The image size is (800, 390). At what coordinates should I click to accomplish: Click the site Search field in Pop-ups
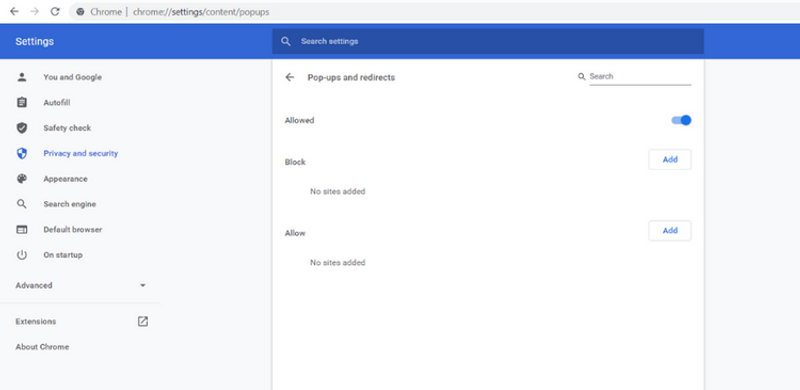640,77
